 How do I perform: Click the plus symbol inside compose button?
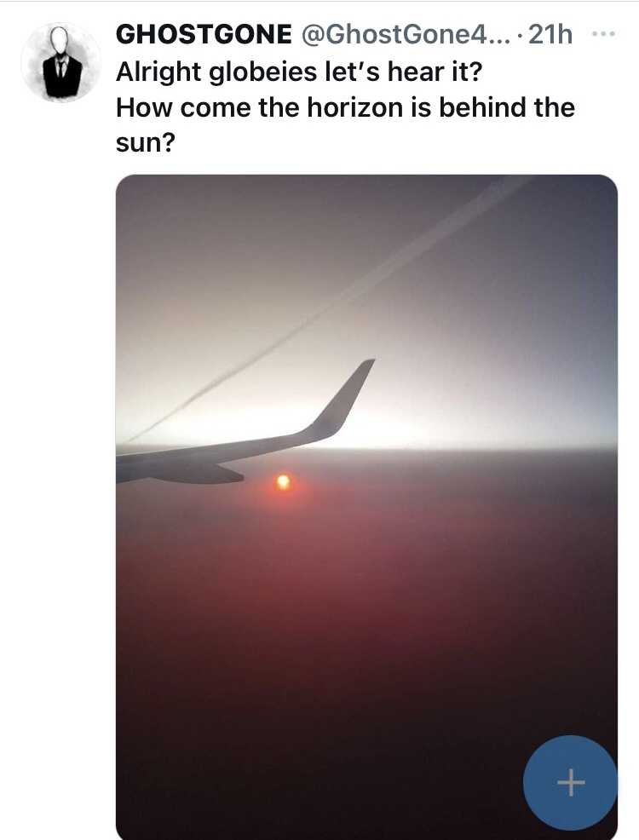pyautogui.click(x=571, y=782)
